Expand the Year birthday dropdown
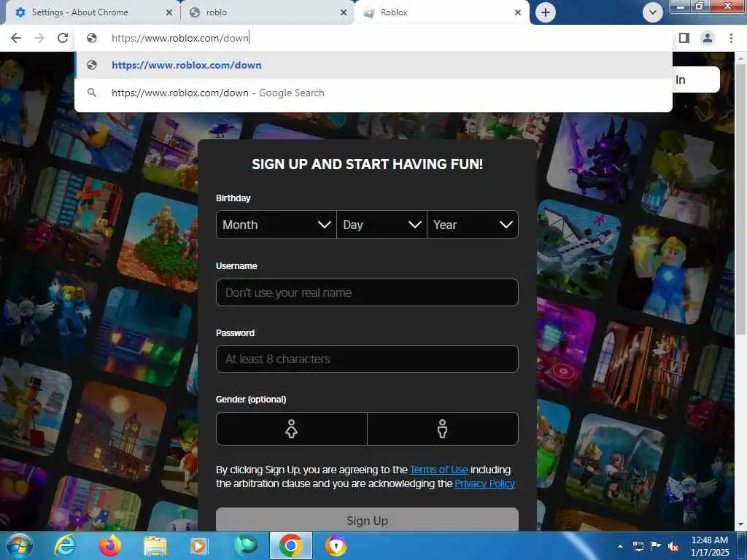 click(473, 225)
